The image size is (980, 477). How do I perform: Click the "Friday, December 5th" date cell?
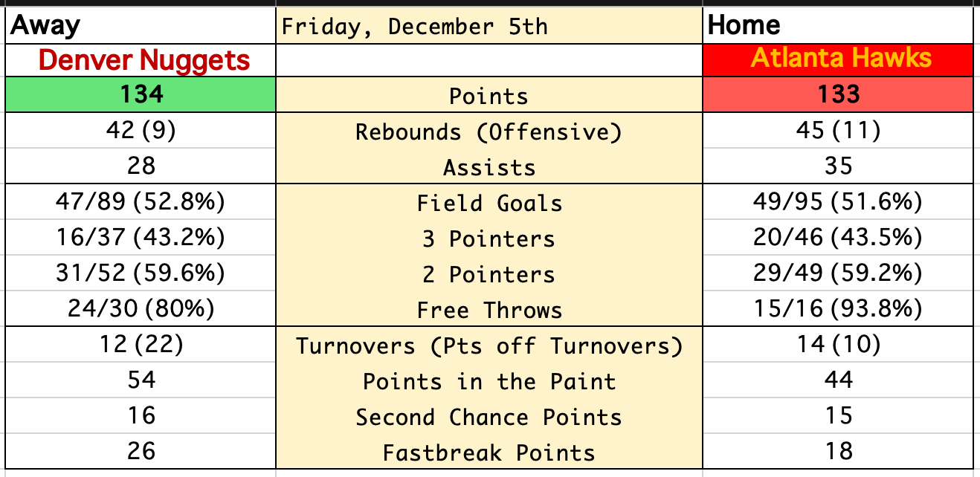pyautogui.click(x=489, y=27)
